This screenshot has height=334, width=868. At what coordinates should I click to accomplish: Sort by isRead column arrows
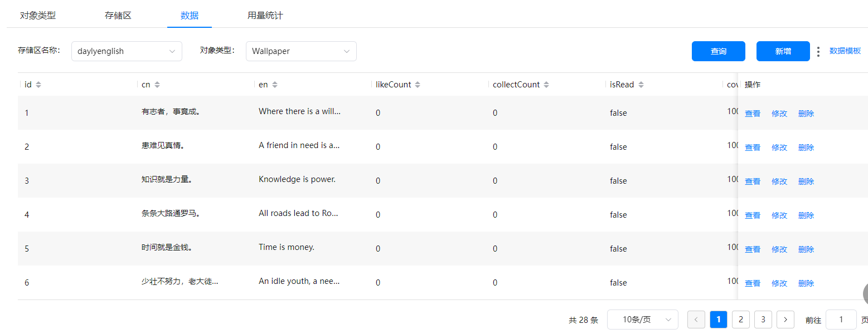coord(641,85)
